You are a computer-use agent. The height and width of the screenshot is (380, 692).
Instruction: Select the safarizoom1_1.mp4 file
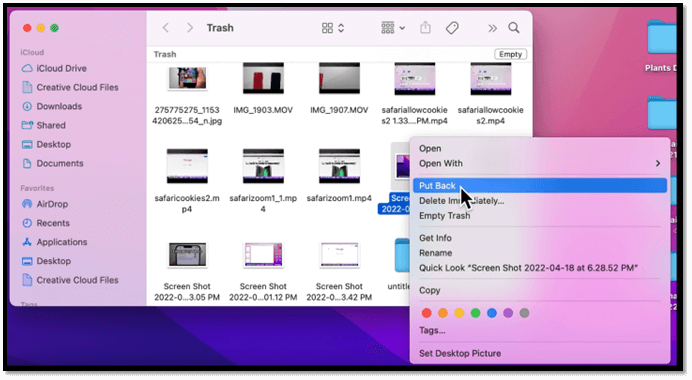(x=263, y=166)
